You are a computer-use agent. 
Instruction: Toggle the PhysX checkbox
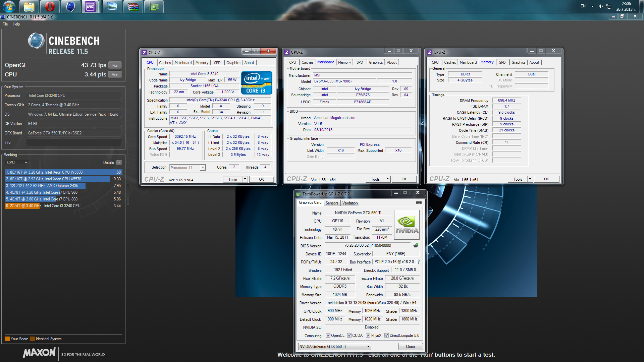coord(368,336)
